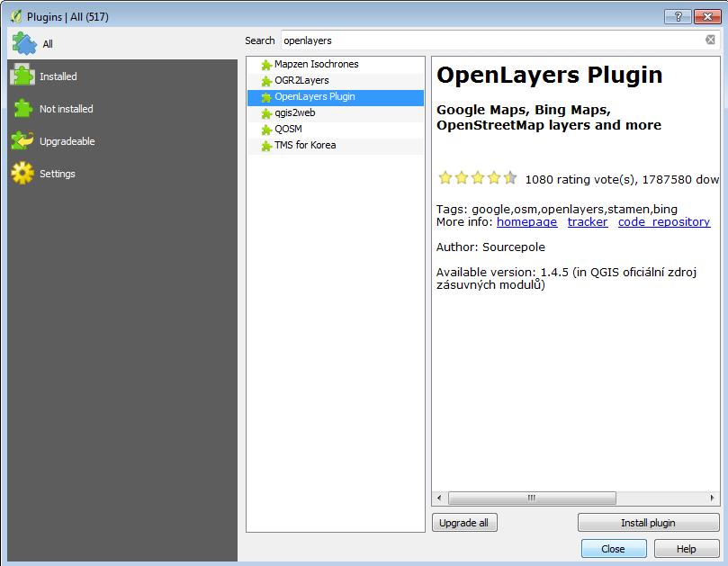The width and height of the screenshot is (728, 566).
Task: Select OGR2Layers plugin in list
Action: (x=336, y=80)
